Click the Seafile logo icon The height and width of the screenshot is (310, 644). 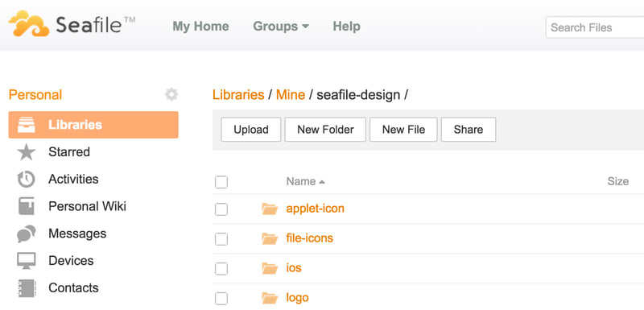click(x=29, y=24)
